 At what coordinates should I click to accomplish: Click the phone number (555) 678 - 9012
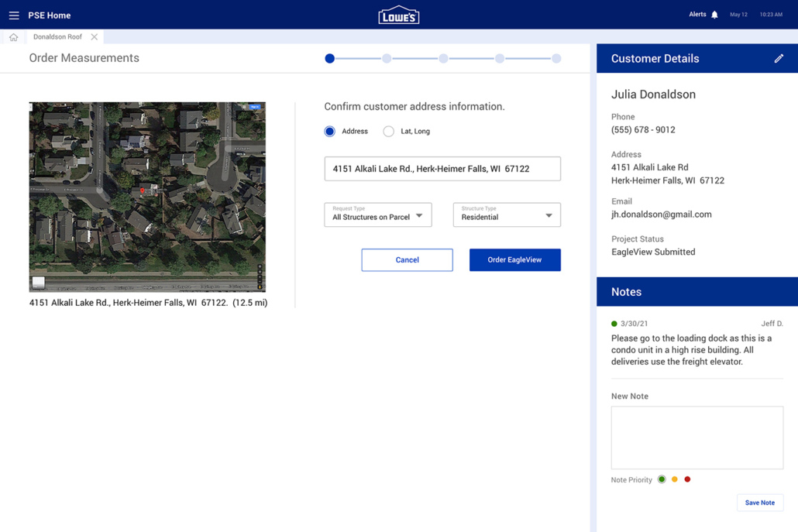pyautogui.click(x=643, y=129)
